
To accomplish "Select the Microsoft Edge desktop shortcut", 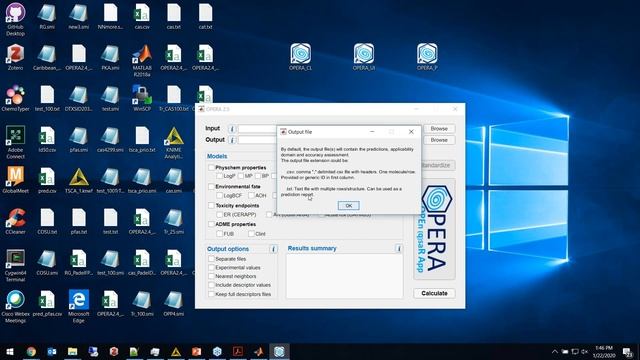I will (x=79, y=306).
